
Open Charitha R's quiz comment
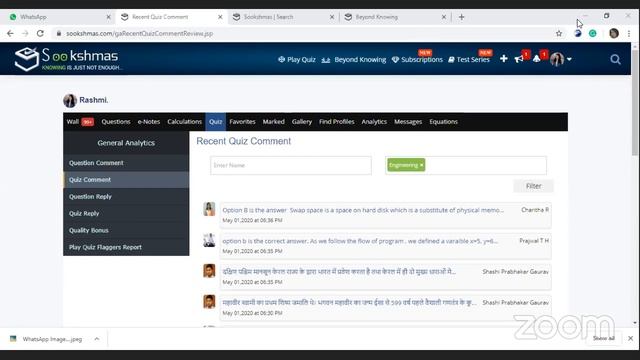point(385,215)
